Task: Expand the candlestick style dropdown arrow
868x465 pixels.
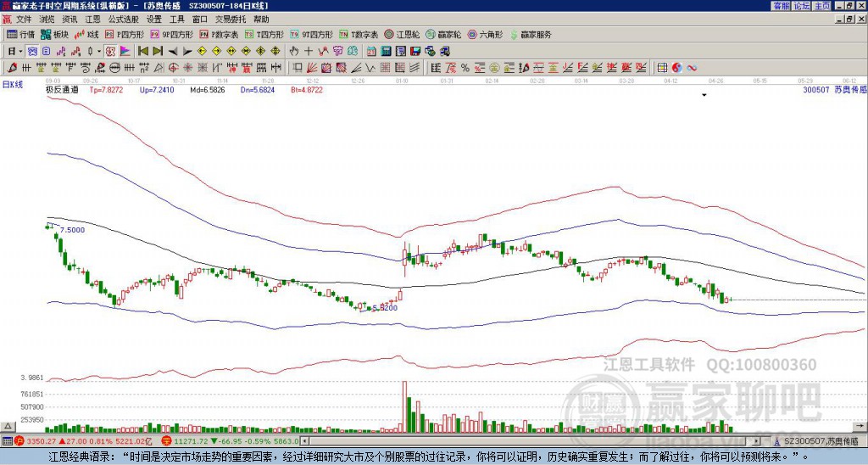Action: click(99, 52)
